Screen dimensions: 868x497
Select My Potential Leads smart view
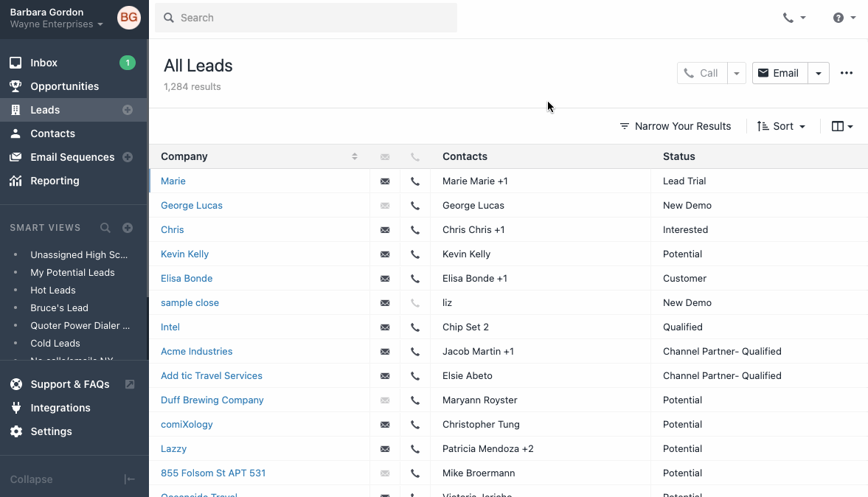(72, 272)
